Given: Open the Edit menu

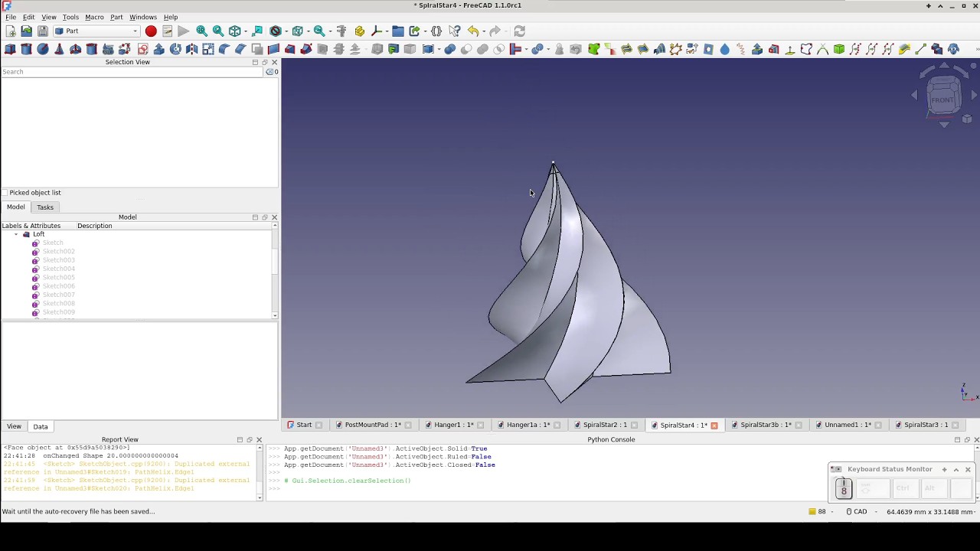Looking at the screenshot, I should [28, 17].
